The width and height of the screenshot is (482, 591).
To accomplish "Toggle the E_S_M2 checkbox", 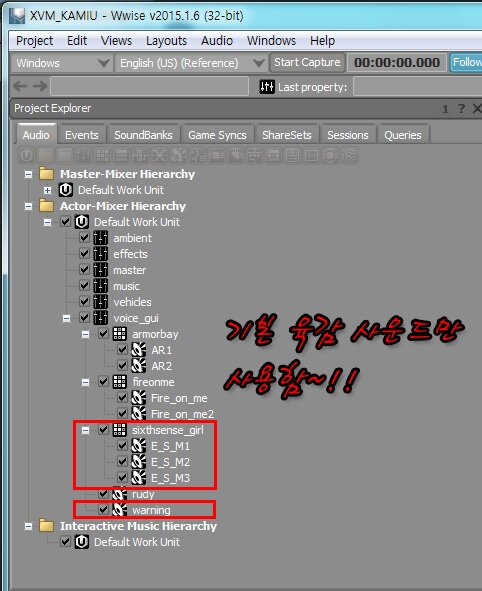I will click(x=122, y=462).
